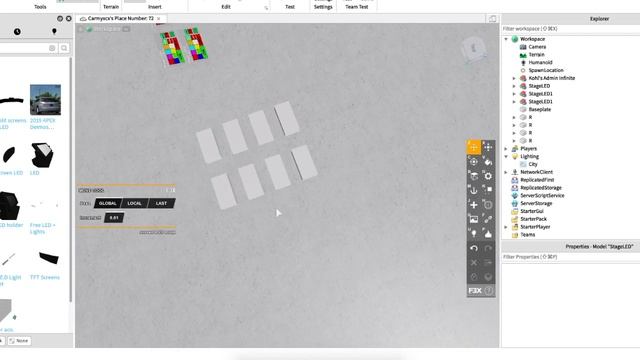Select the F3X Surface tool

(474, 176)
